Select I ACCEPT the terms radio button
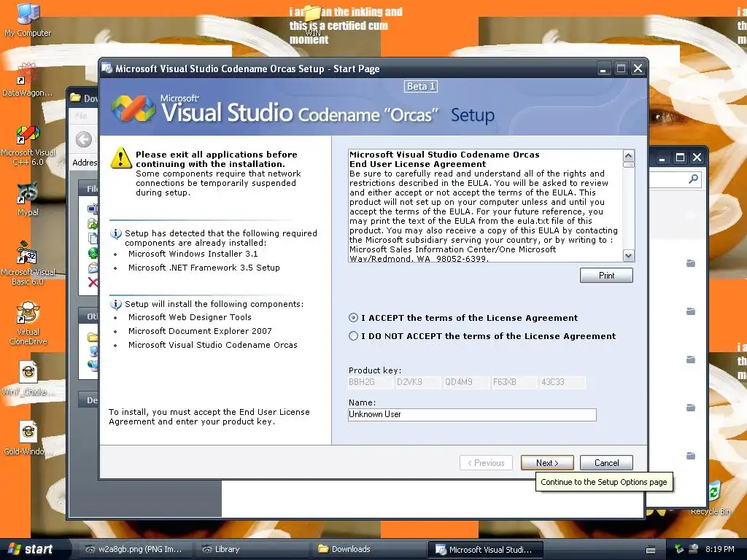 [353, 318]
